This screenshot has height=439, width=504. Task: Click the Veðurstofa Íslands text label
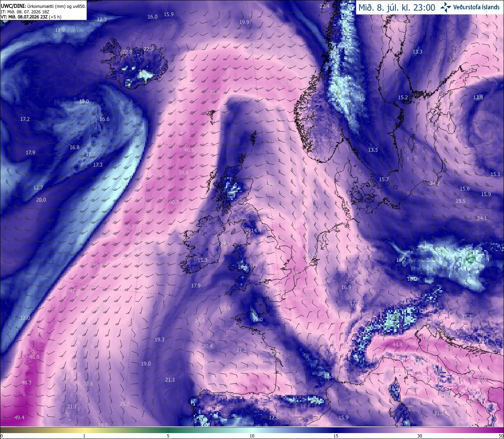pyautogui.click(x=476, y=7)
